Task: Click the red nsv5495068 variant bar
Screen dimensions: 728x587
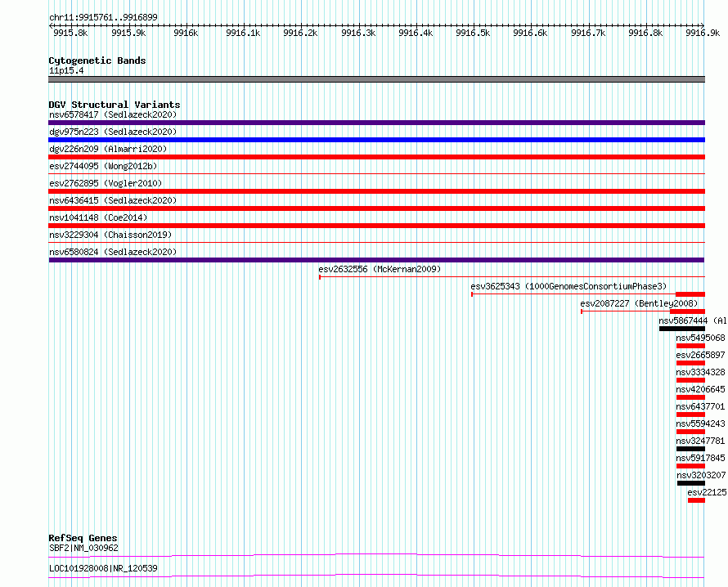Action: 691,346
